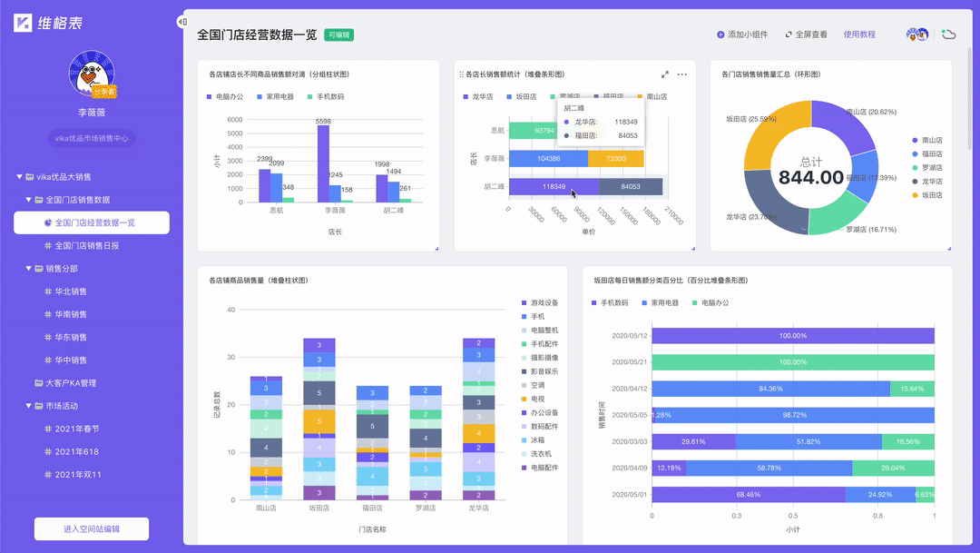Click the 进入空间站编辑 button
Image resolution: width=980 pixels, height=553 pixels.
(92, 529)
